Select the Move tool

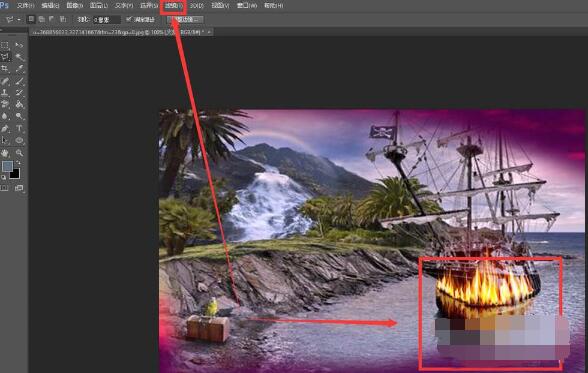click(x=19, y=45)
